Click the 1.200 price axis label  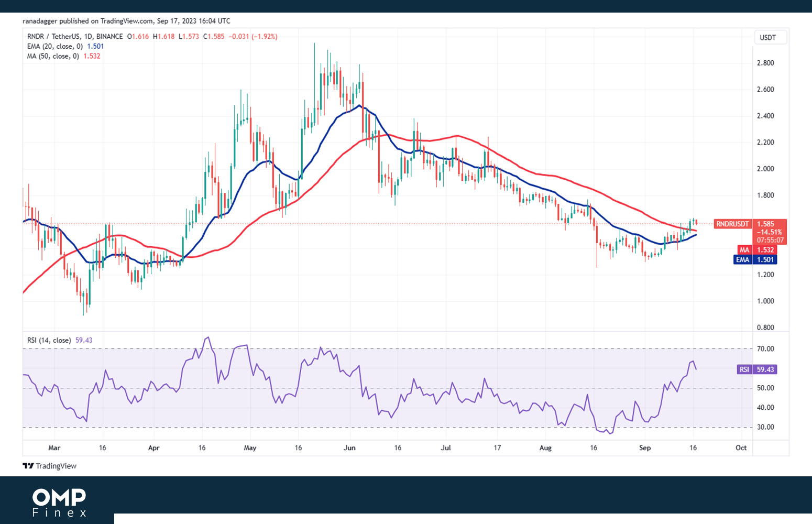[x=765, y=275]
